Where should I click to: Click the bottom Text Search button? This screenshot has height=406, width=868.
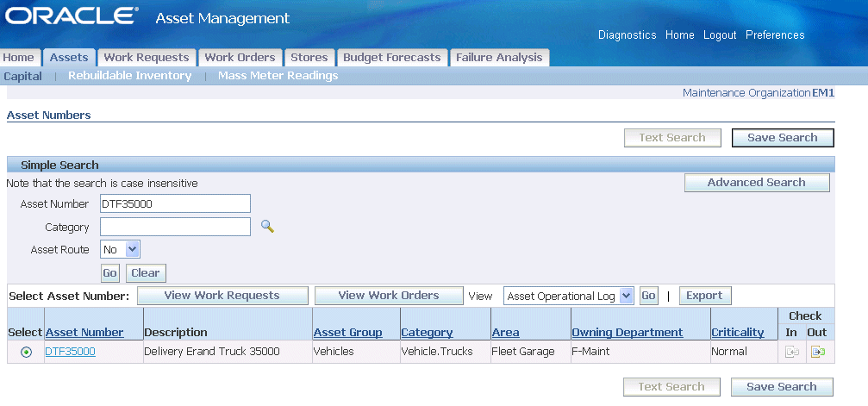672,387
